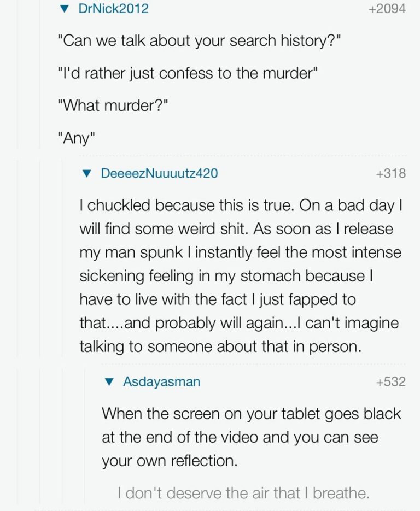Viewport: 420px width, 511px height.
Task: Click the +318 comment score
Action: click(390, 173)
